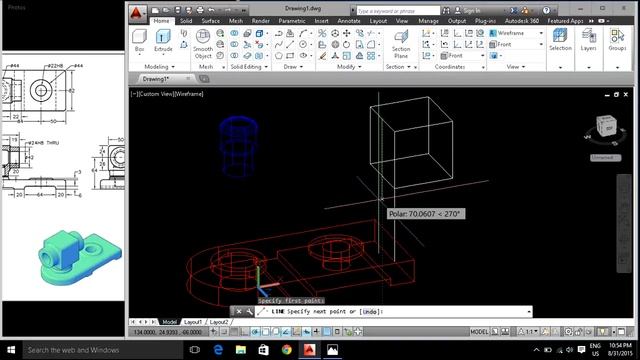Switch to the Surface ribbon tab
This screenshot has height=360, width=640.
[x=211, y=21]
